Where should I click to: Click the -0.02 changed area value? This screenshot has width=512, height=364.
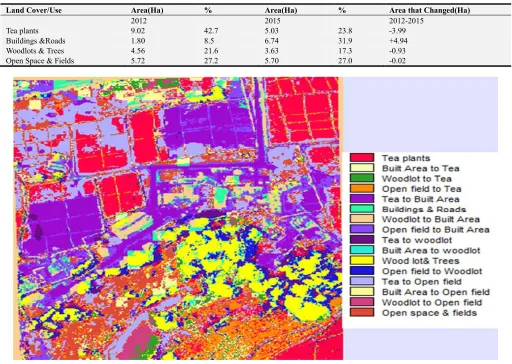[x=397, y=61]
